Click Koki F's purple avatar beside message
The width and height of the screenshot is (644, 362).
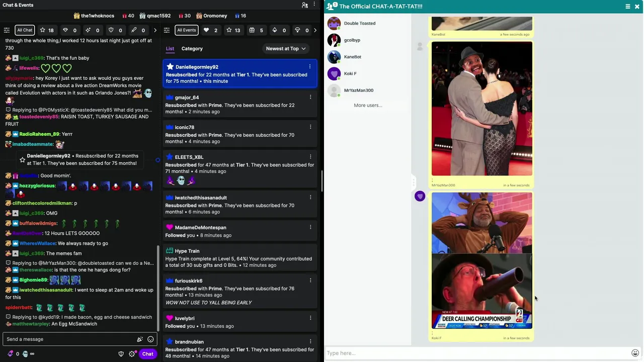tap(420, 196)
